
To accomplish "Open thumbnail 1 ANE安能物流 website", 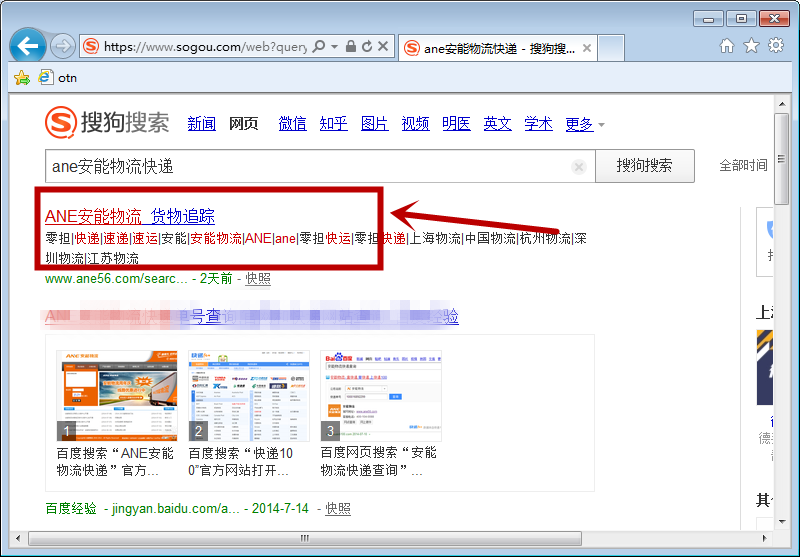I will 117,396.
